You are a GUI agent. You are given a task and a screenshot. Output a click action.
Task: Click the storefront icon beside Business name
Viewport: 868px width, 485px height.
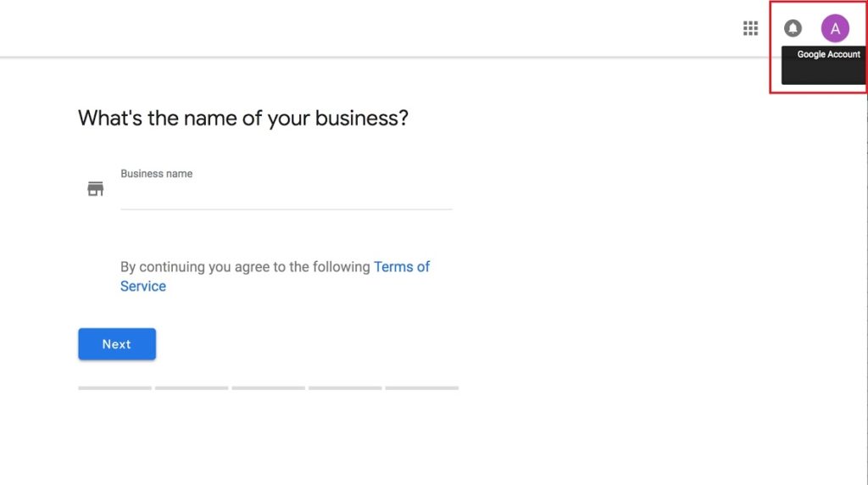(x=95, y=189)
